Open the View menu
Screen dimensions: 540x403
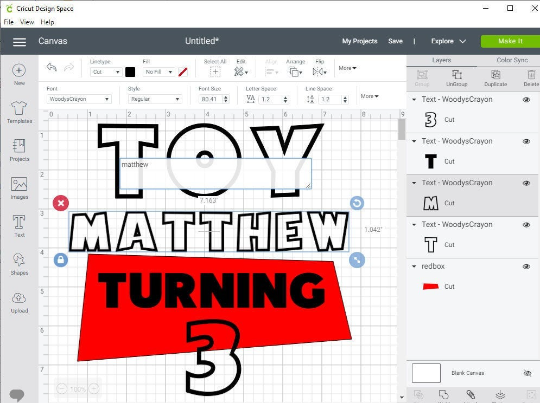point(27,22)
